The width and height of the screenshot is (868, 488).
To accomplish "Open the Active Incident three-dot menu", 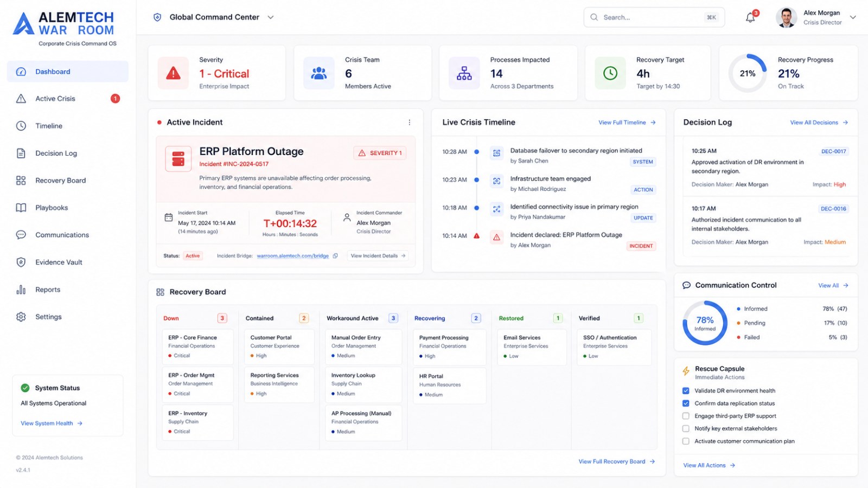I will (x=410, y=123).
